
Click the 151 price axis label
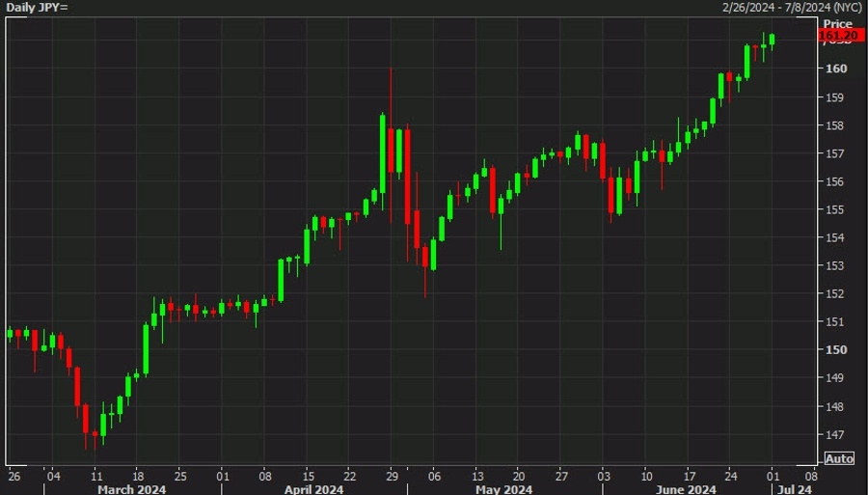[x=834, y=321]
